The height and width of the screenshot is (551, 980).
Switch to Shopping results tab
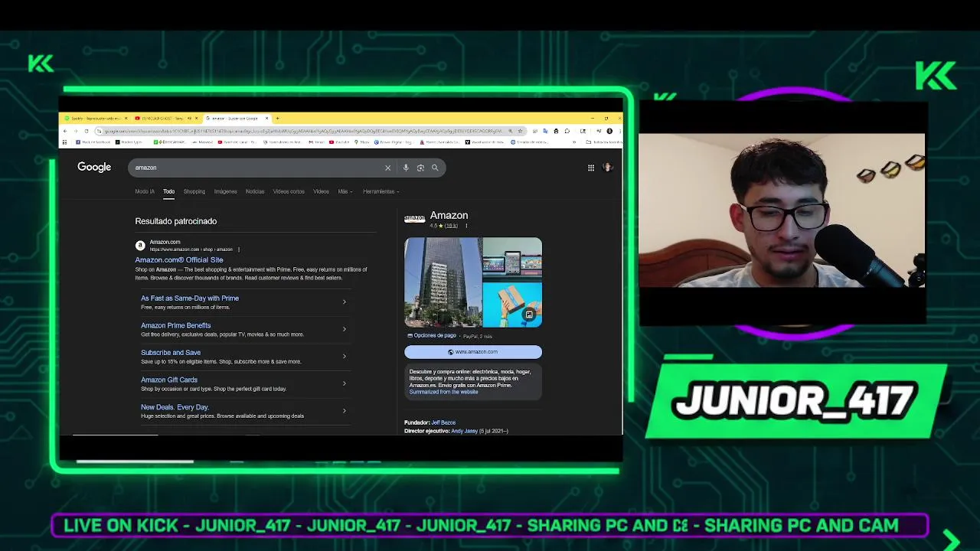pos(194,191)
